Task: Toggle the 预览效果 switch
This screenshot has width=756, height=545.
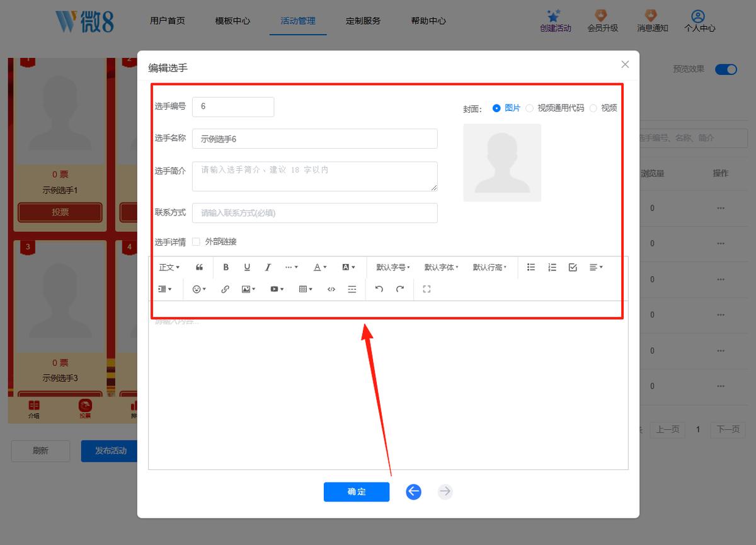Action: coord(726,69)
